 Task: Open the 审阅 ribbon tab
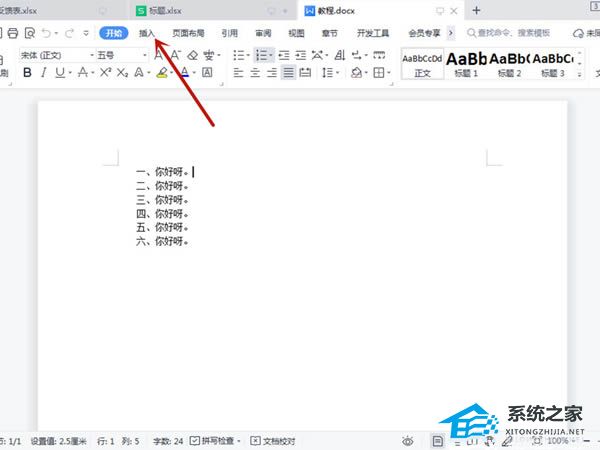pyautogui.click(x=263, y=33)
